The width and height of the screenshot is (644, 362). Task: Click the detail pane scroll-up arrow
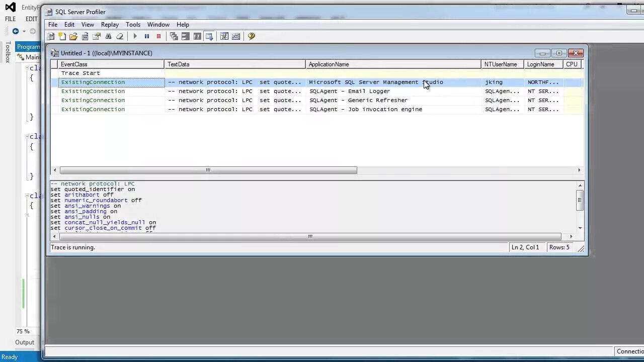click(x=580, y=185)
